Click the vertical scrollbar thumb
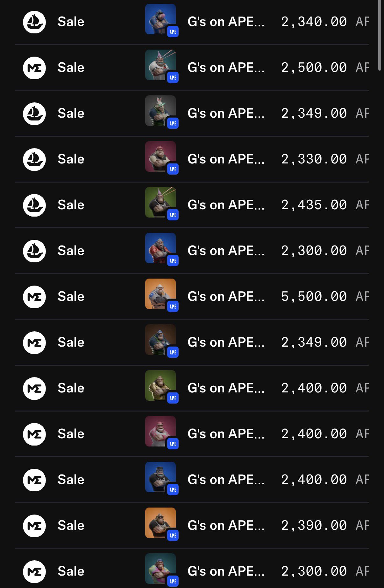The height and width of the screenshot is (588, 384). click(379, 35)
